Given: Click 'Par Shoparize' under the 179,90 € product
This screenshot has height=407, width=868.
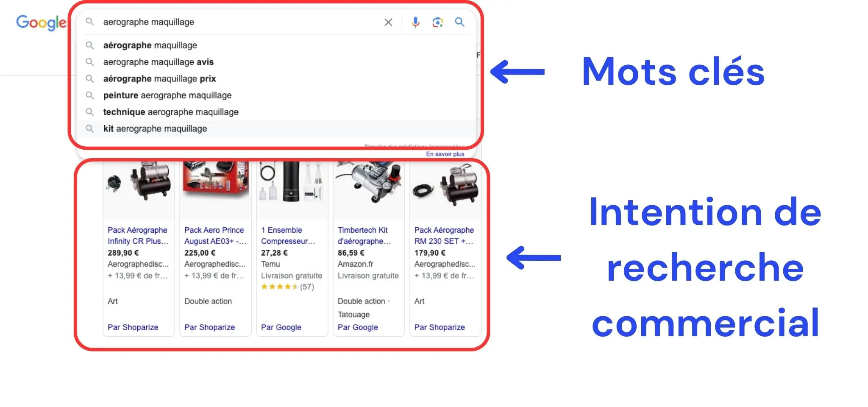Looking at the screenshot, I should [440, 327].
